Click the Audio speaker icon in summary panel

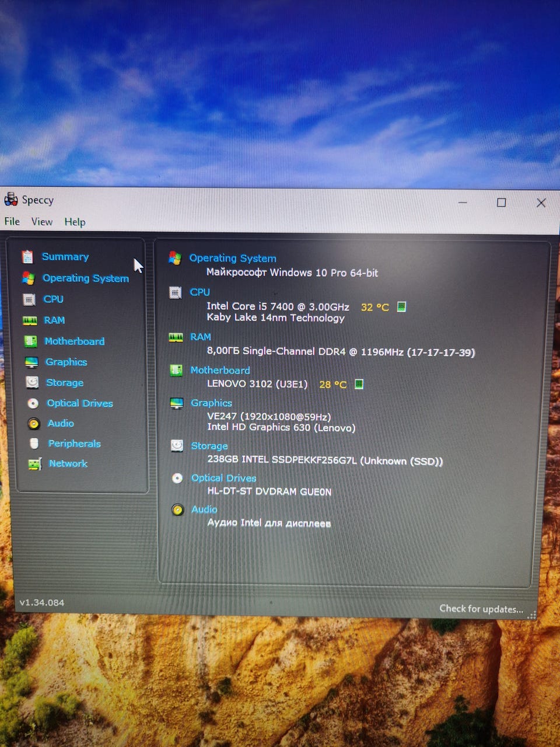tap(178, 509)
